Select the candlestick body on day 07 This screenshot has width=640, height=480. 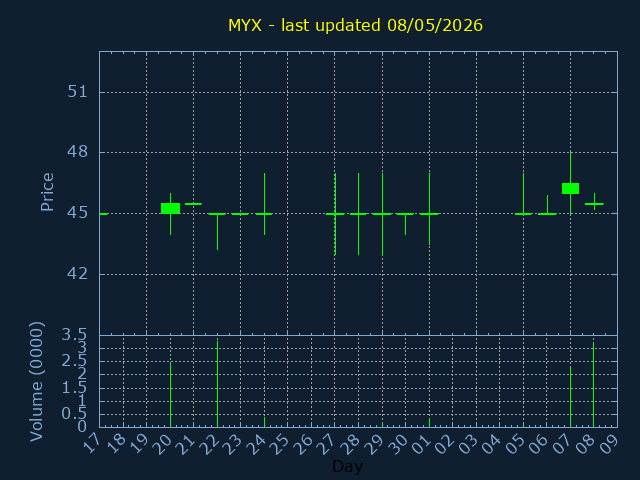(x=570, y=188)
